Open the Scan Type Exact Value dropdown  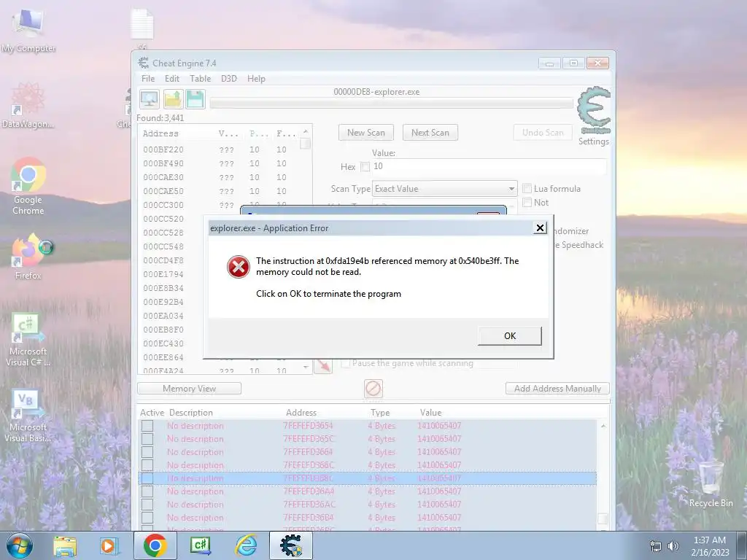444,189
